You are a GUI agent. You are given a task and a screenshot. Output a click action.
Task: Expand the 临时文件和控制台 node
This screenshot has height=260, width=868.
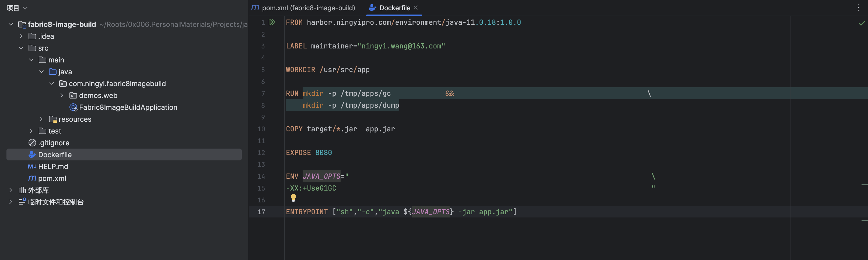11,202
